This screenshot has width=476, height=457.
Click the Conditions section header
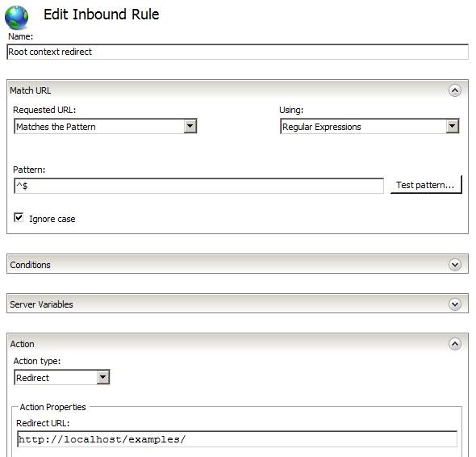click(x=237, y=264)
